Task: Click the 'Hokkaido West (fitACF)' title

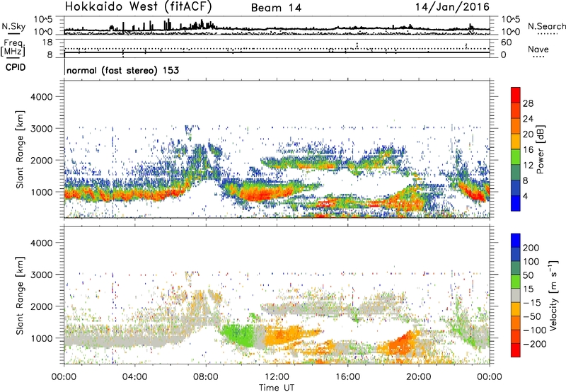Action: pyautogui.click(x=138, y=6)
